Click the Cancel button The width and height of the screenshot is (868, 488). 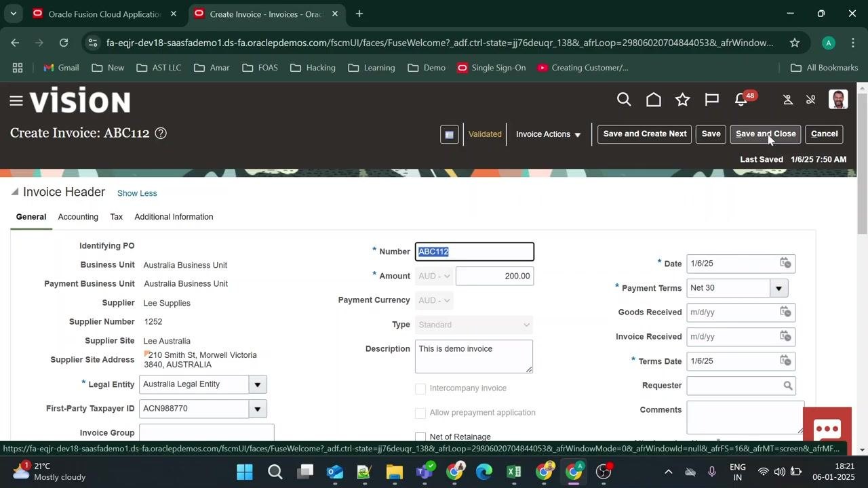825,134
